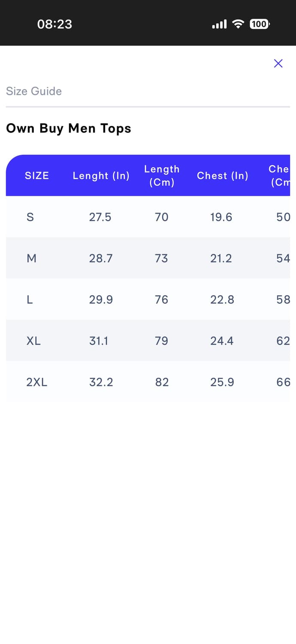Tap the 24.4 chest value for XL
The width and height of the screenshot is (296, 644).
(x=222, y=340)
